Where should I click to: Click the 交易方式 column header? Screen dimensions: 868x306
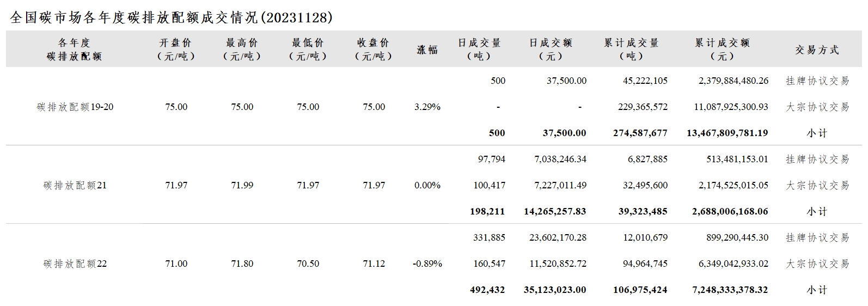(817, 50)
